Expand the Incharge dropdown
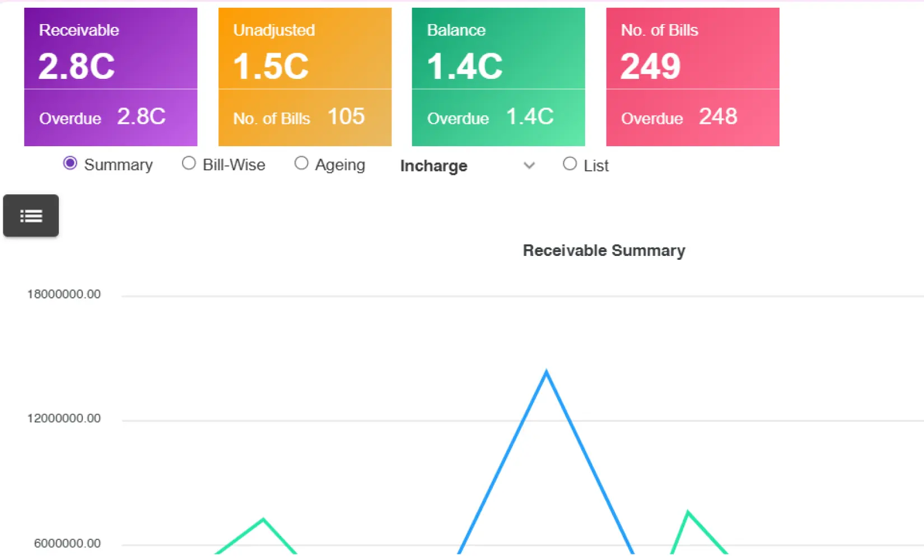 pos(468,166)
